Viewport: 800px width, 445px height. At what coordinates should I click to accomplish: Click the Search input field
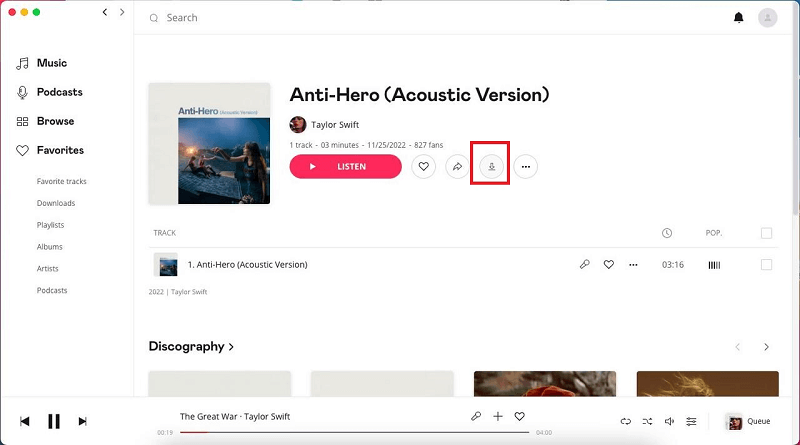pos(300,18)
